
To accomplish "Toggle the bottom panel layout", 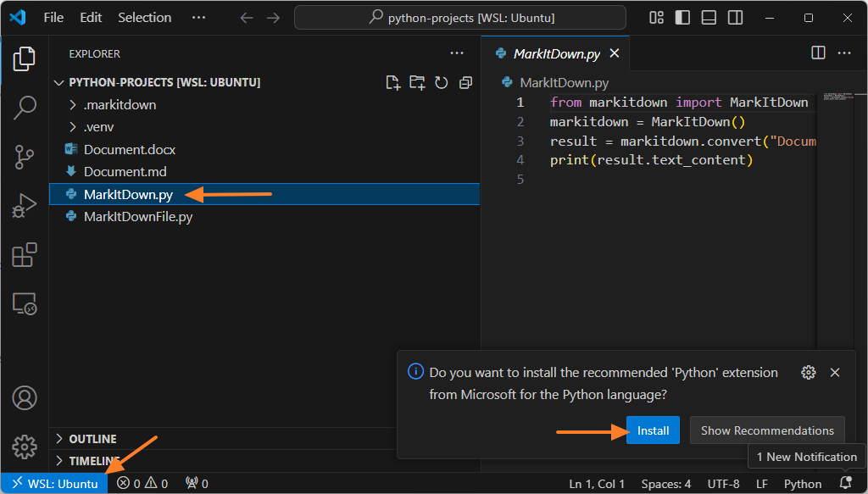I will click(709, 18).
